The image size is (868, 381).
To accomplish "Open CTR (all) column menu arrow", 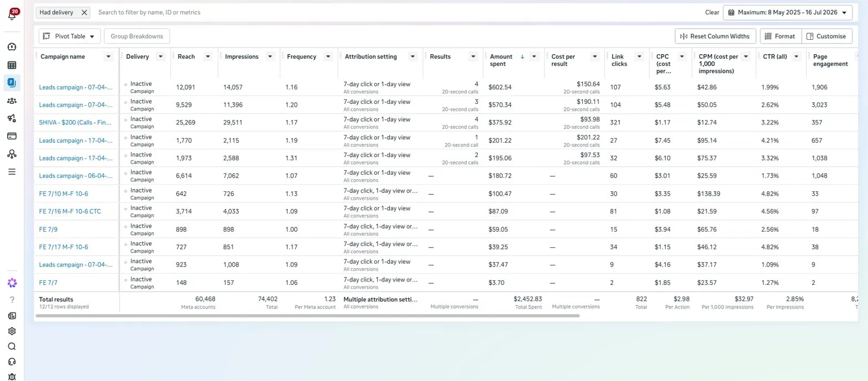I will [x=797, y=56].
